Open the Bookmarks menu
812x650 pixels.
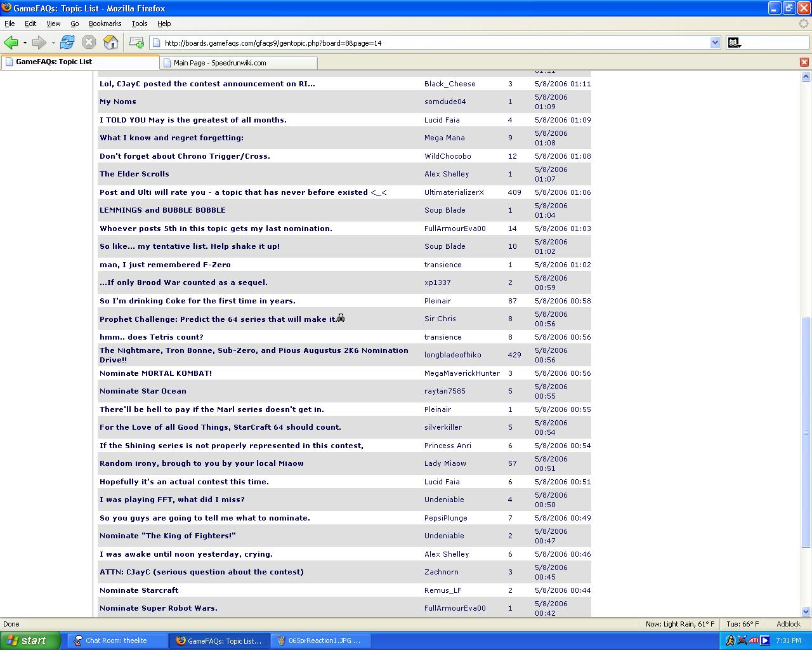pyautogui.click(x=105, y=23)
